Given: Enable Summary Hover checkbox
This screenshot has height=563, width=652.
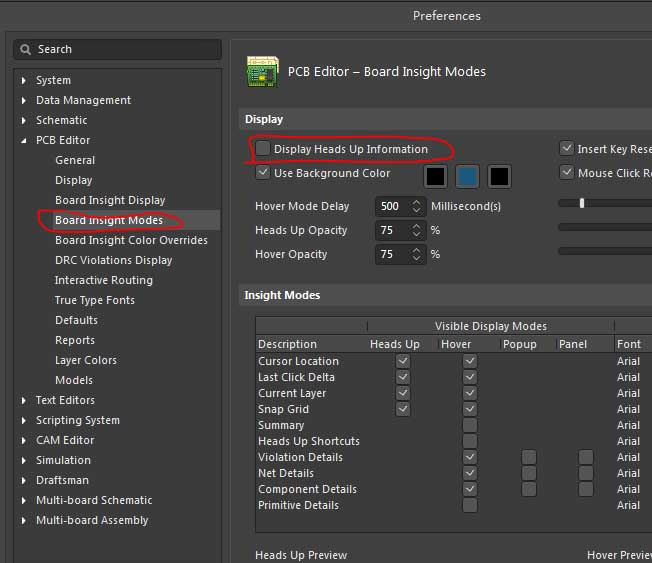Looking at the screenshot, I should click(469, 425).
